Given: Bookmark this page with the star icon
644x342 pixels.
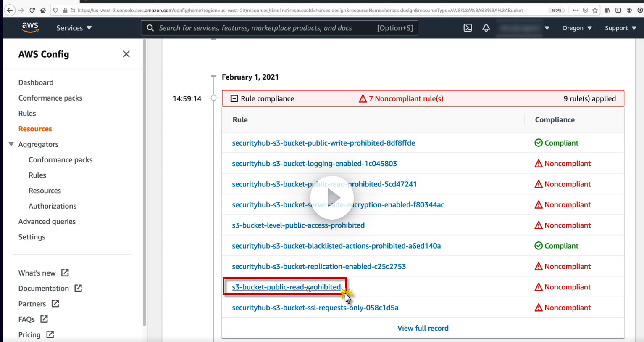Looking at the screenshot, I should pyautogui.click(x=595, y=10).
